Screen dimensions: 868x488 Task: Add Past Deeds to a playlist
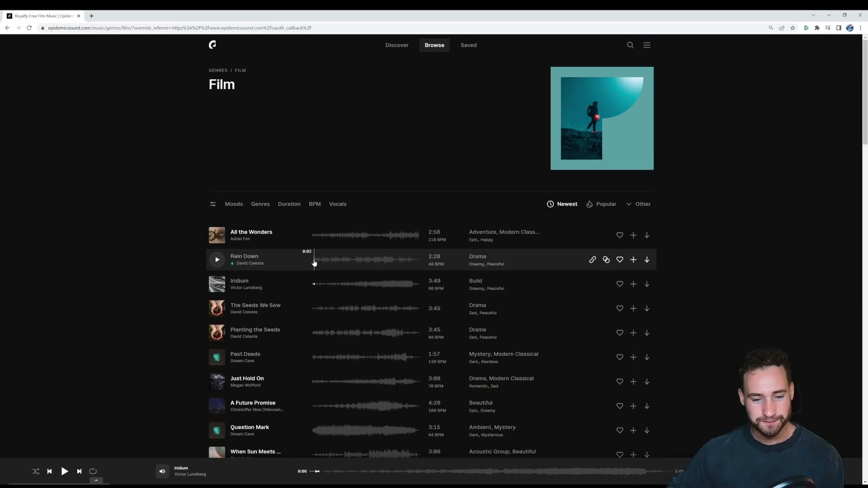(x=633, y=357)
